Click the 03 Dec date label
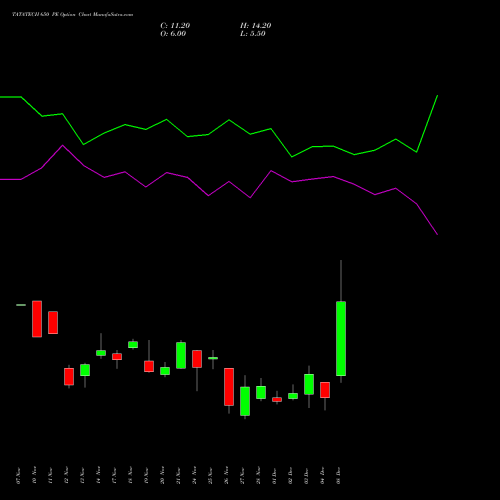Screen dimensions: 500x500 307,476
